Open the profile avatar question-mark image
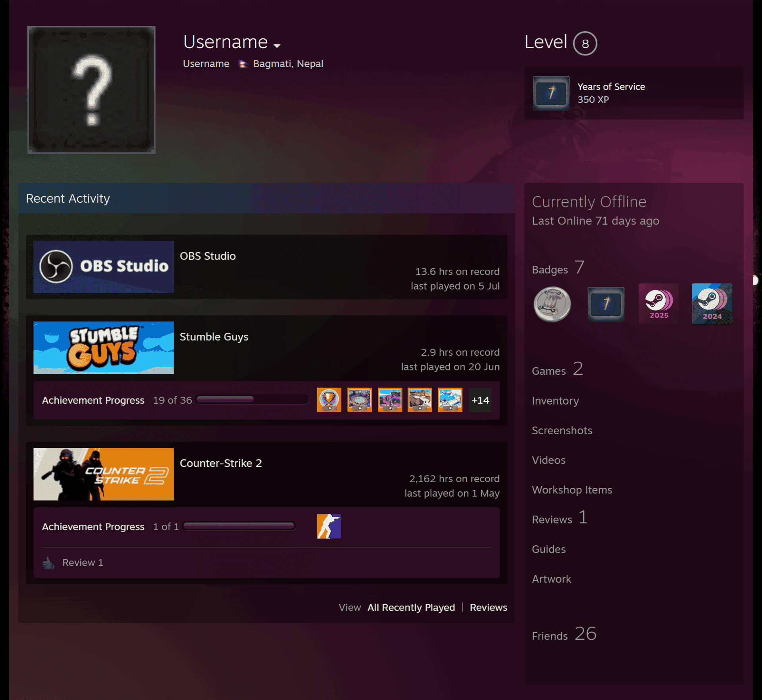The image size is (762, 700). 91,90
